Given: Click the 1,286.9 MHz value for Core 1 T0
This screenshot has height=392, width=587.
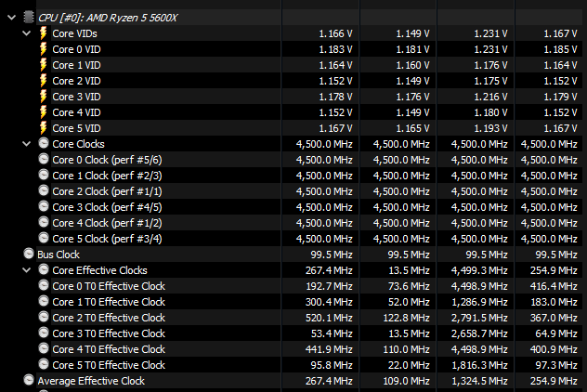Looking at the screenshot, I should [479, 301].
